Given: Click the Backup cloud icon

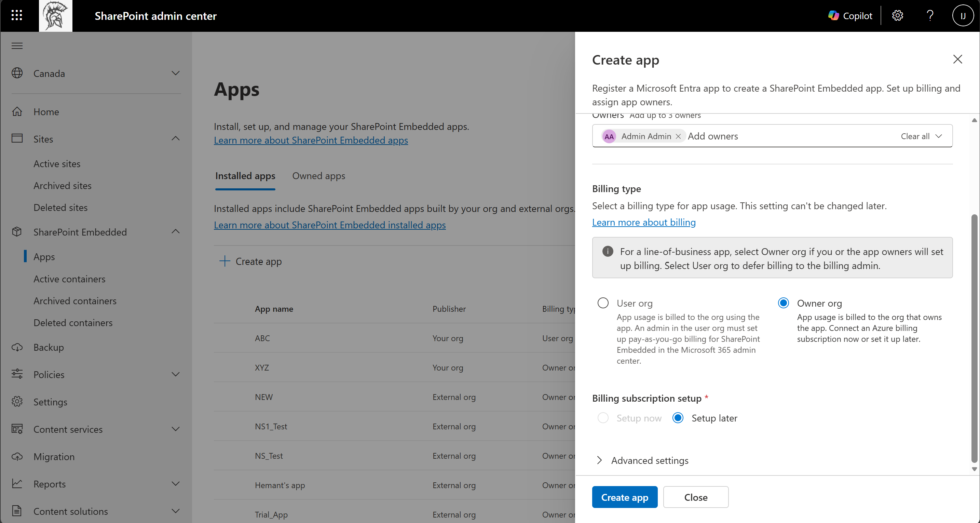Looking at the screenshot, I should 17,347.
